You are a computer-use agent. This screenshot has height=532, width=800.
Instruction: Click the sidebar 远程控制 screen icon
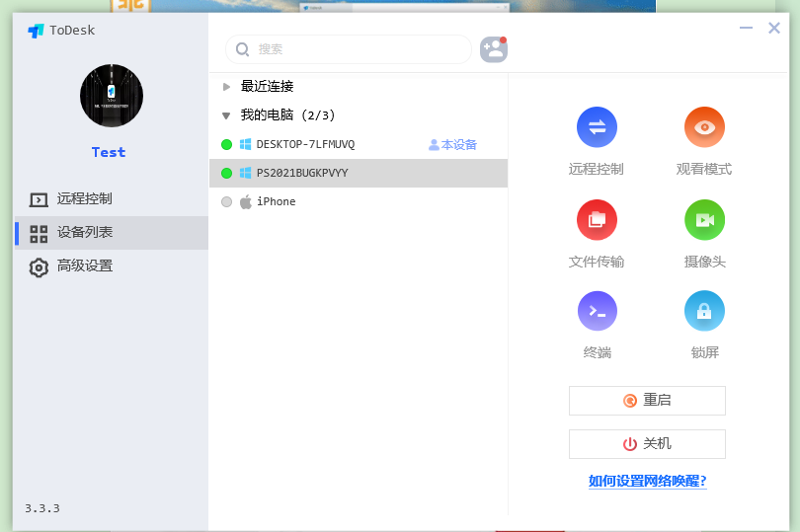[39, 199]
